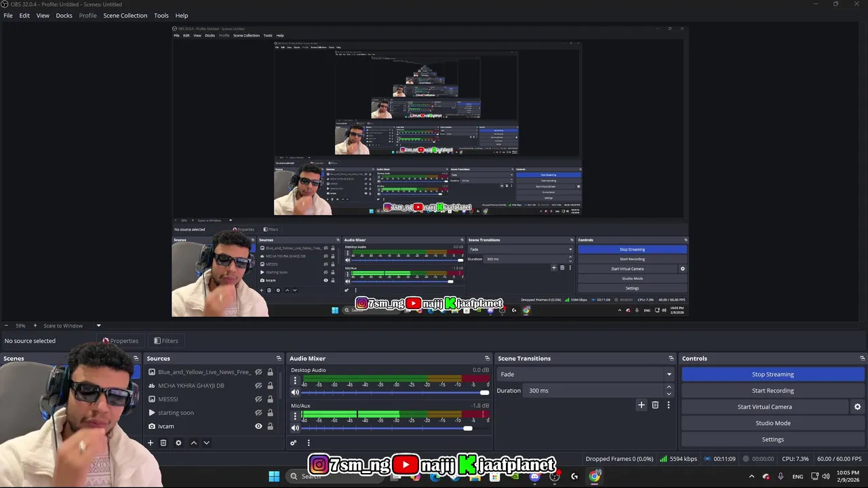The image size is (868, 488).
Task: Open Desktop Audio three-dot options
Action: (295, 381)
